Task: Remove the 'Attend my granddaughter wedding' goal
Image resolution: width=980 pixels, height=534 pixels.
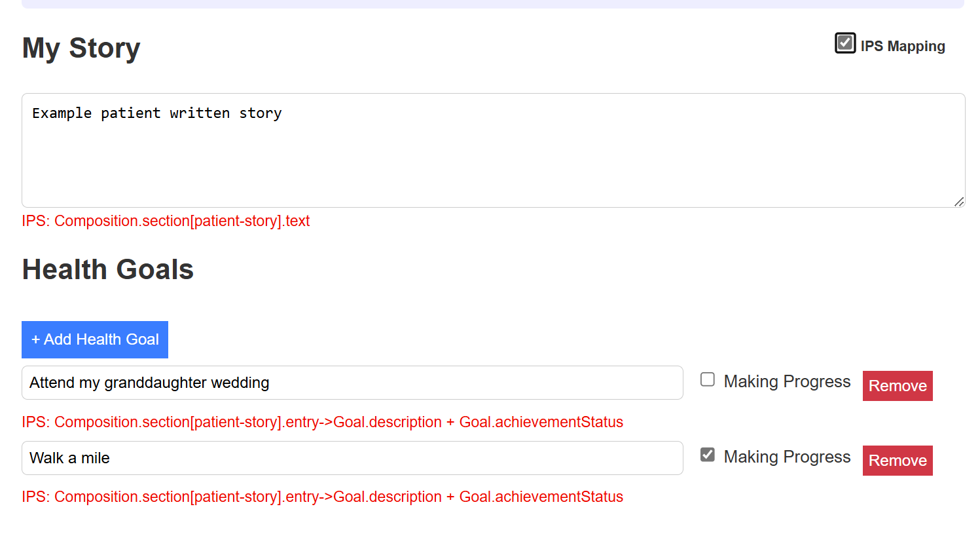Action: tap(897, 386)
